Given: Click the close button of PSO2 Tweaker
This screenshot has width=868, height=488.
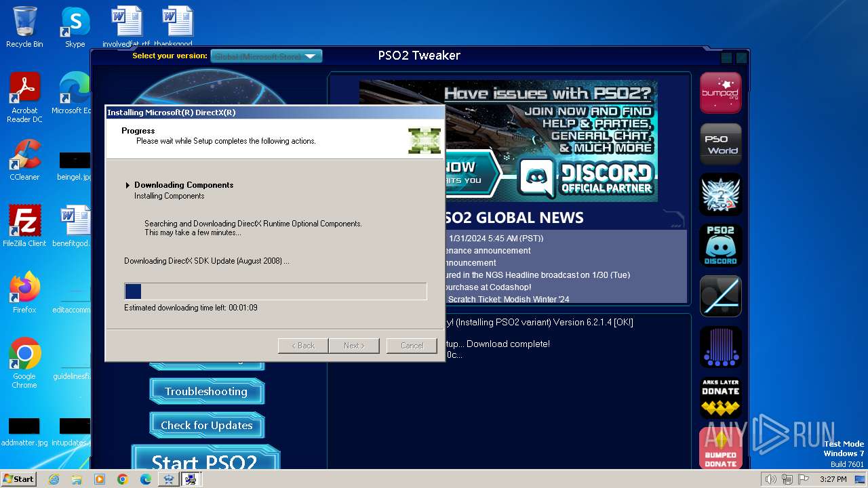Looking at the screenshot, I should (x=741, y=58).
